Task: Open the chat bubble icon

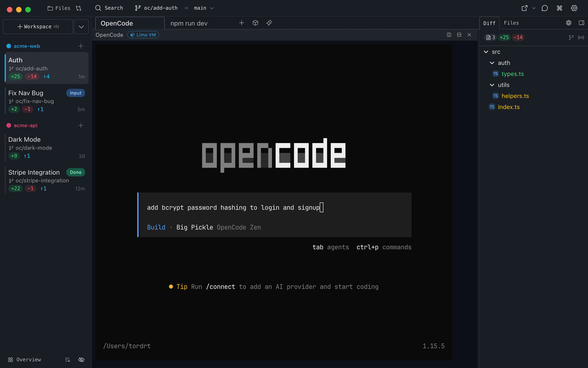Action: (x=545, y=8)
